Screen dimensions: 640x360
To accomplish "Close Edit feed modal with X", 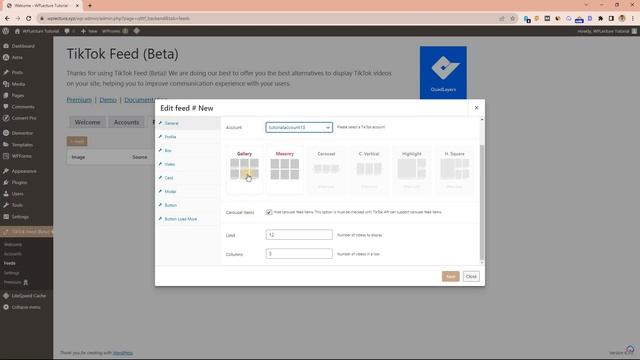I will coord(476,108).
